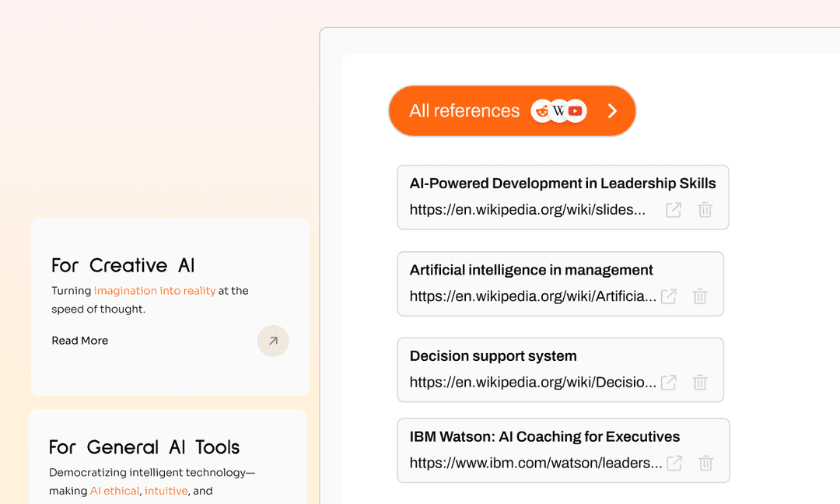Delete the IBM Watson AI Coaching reference
Image resolution: width=840 pixels, height=504 pixels.
(x=705, y=464)
